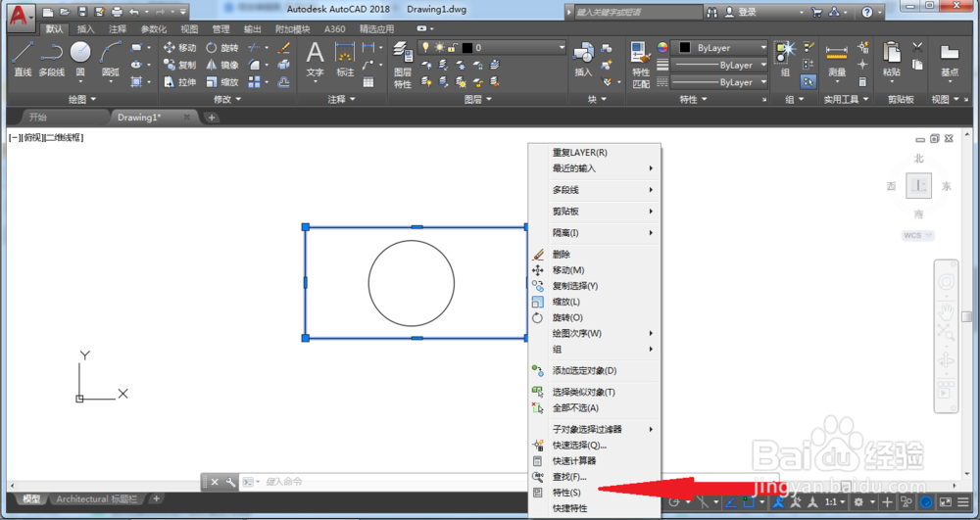Image resolution: width=980 pixels, height=520 pixels.
Task: Open Draw Order 绘图次序(W) submenu
Action: click(x=595, y=333)
